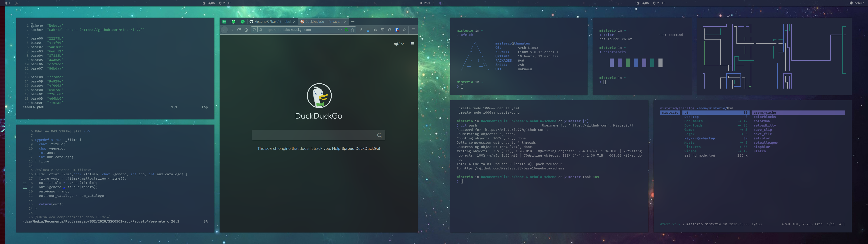Open the Firefox downloads panel
868x244 pixels.
(x=368, y=30)
